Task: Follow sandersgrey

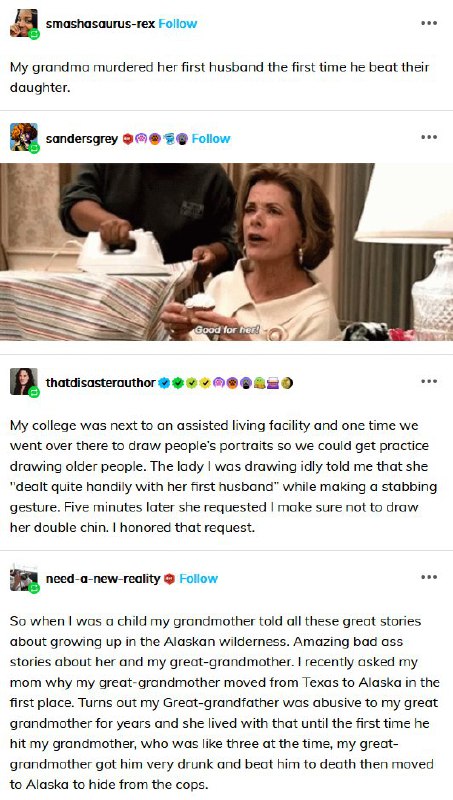Action: click(211, 139)
